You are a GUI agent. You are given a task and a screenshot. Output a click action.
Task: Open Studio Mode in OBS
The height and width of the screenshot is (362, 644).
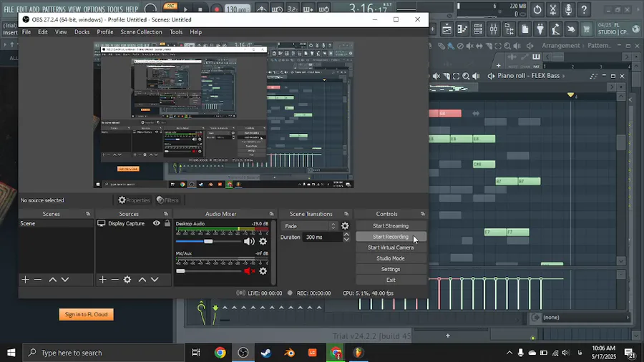point(391,258)
